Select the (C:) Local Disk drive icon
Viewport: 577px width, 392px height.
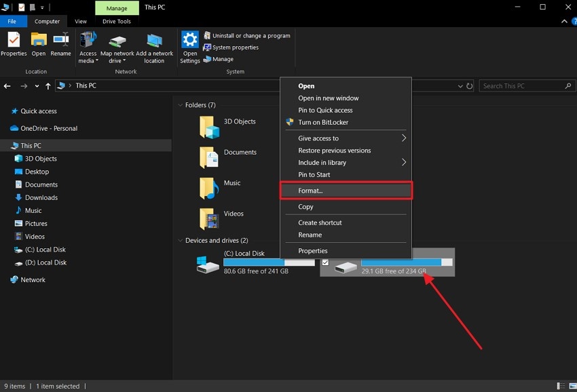pyautogui.click(x=207, y=264)
